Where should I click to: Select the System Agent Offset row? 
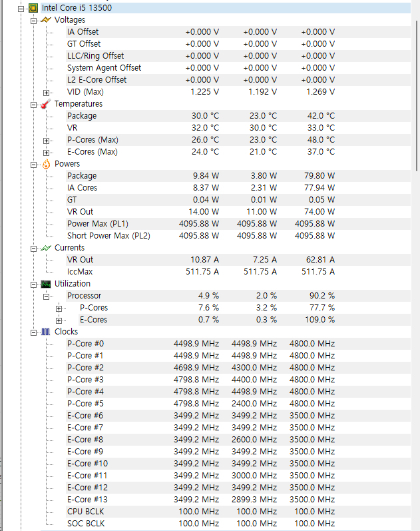point(238,68)
